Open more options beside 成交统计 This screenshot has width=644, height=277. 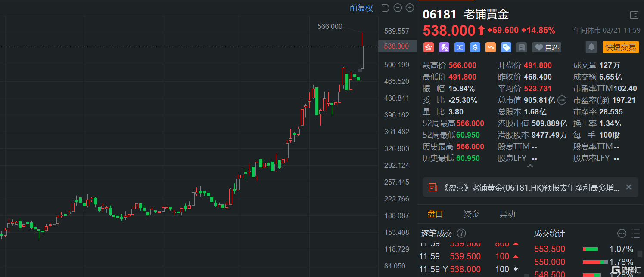[x=622, y=234]
